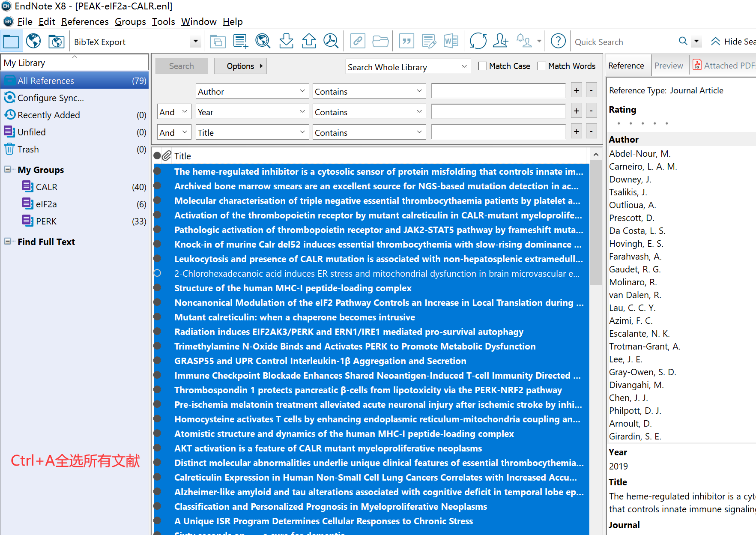Open the File menu

pyautogui.click(x=25, y=21)
